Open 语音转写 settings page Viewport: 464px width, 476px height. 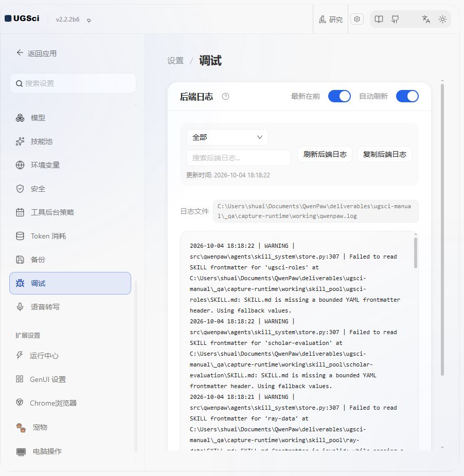[70, 307]
